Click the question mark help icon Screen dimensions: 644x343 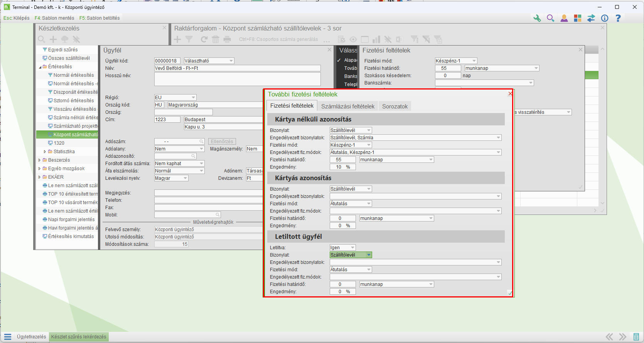[x=618, y=18]
